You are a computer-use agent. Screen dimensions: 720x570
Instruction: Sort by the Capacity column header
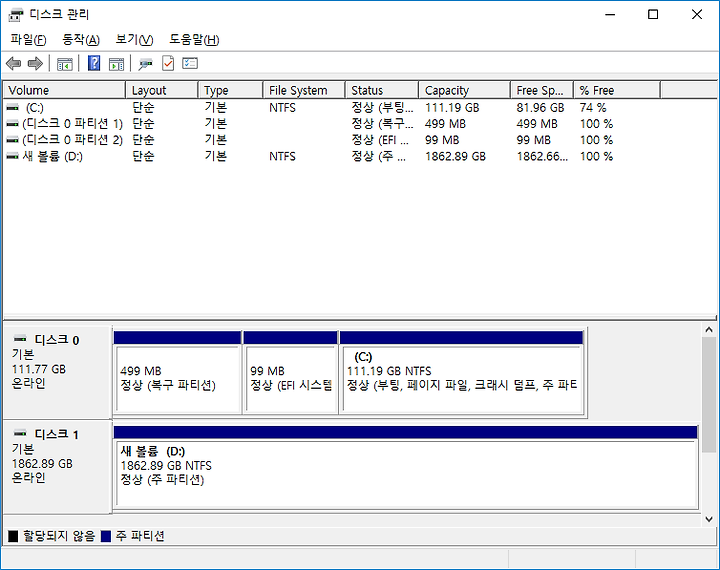point(465,90)
